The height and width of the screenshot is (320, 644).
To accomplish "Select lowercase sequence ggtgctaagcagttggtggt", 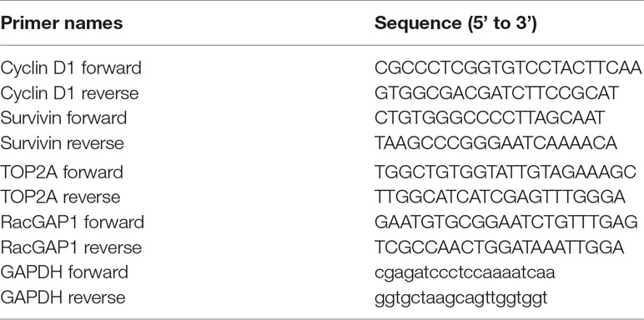I will click(x=460, y=298).
